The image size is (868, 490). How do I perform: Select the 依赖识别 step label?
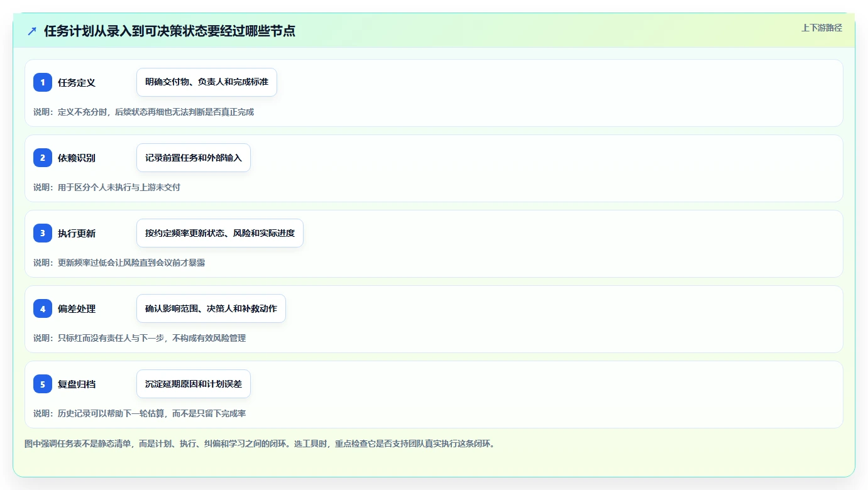click(77, 158)
